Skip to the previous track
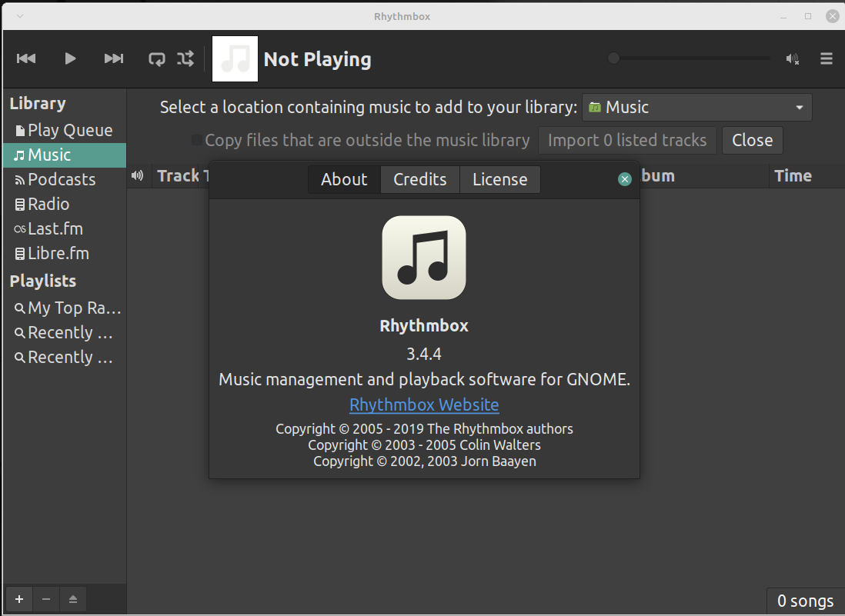Image resolution: width=845 pixels, height=616 pixels. [26, 58]
